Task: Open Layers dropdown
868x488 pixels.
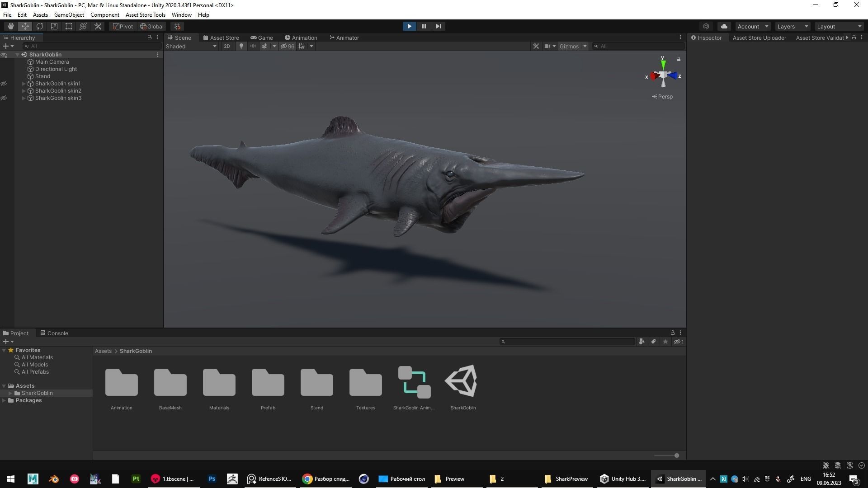Action: point(793,26)
